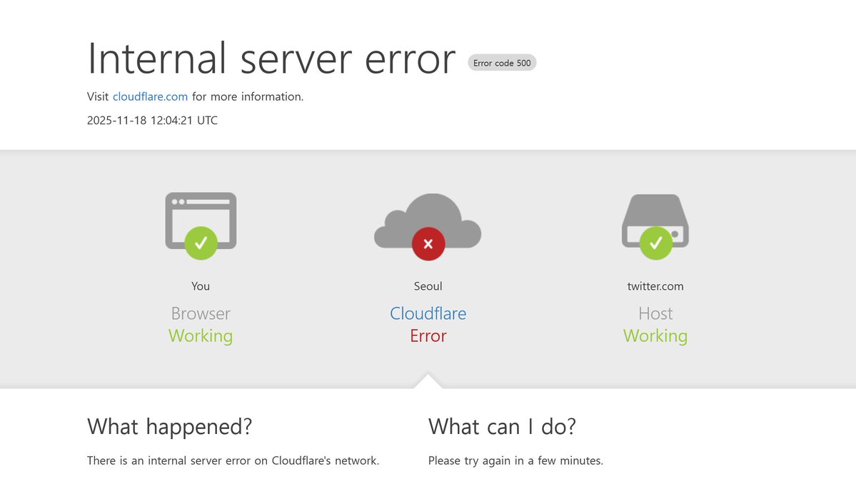The height and width of the screenshot is (504, 856).
Task: Select the Internal server error heading
Action: [271, 58]
